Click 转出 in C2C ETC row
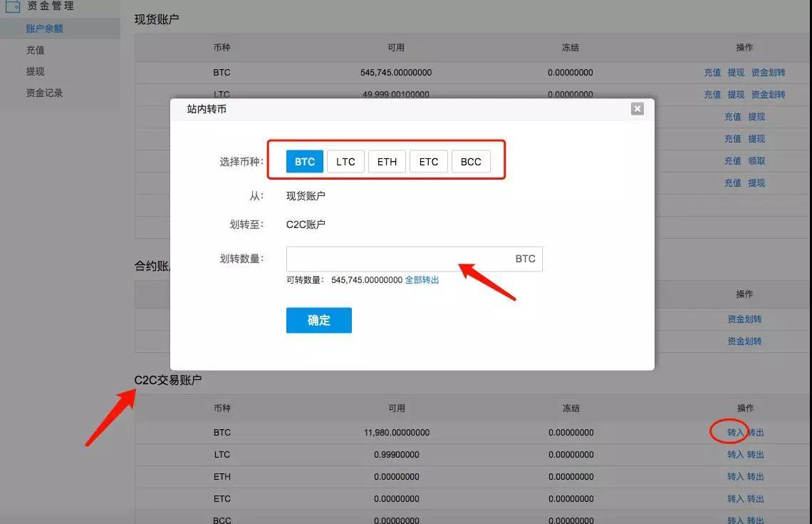Screen dimensions: 812x524 coord(756,498)
